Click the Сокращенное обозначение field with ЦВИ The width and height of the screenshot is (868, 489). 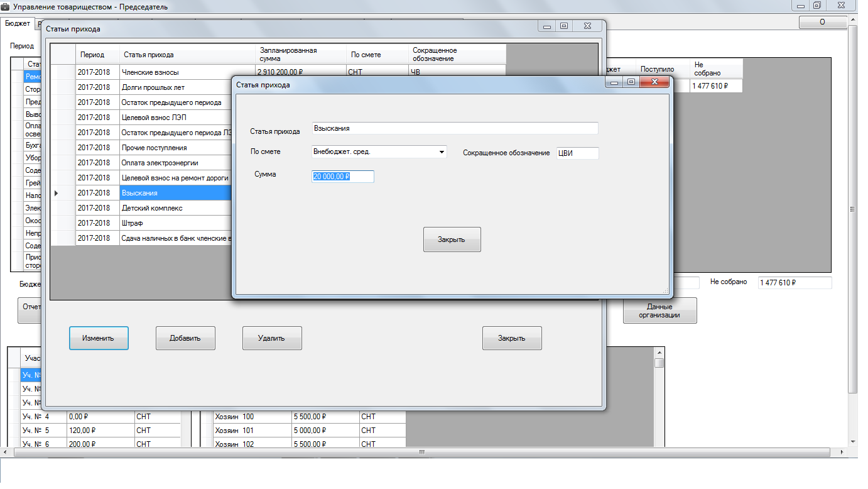[577, 153]
